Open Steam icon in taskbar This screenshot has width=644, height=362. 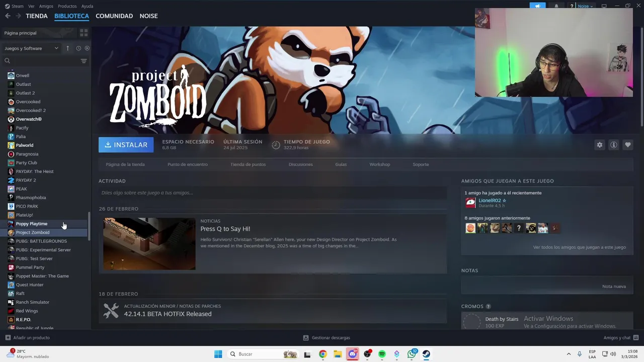click(426, 354)
